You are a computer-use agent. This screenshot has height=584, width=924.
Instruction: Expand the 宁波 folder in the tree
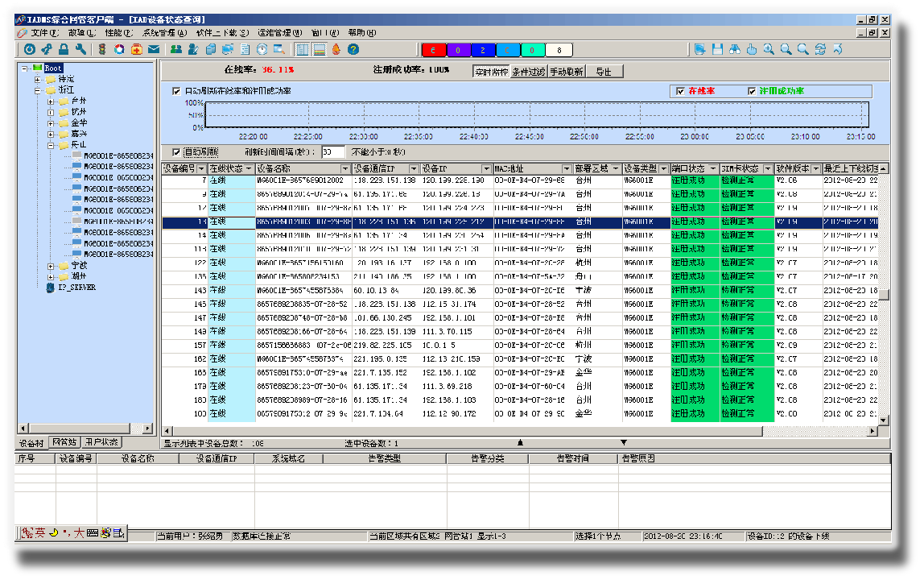pos(51,266)
